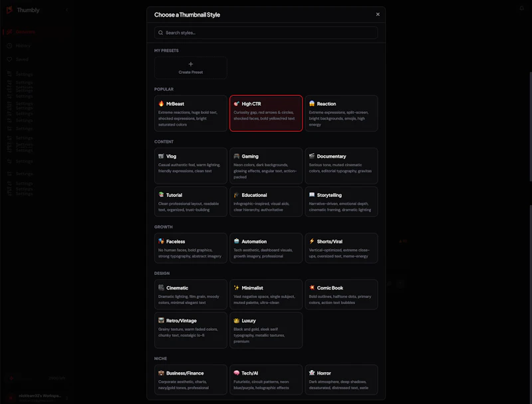This screenshot has width=532, height=404.
Task: Pick the Vlog style card title
Action: [171, 156]
